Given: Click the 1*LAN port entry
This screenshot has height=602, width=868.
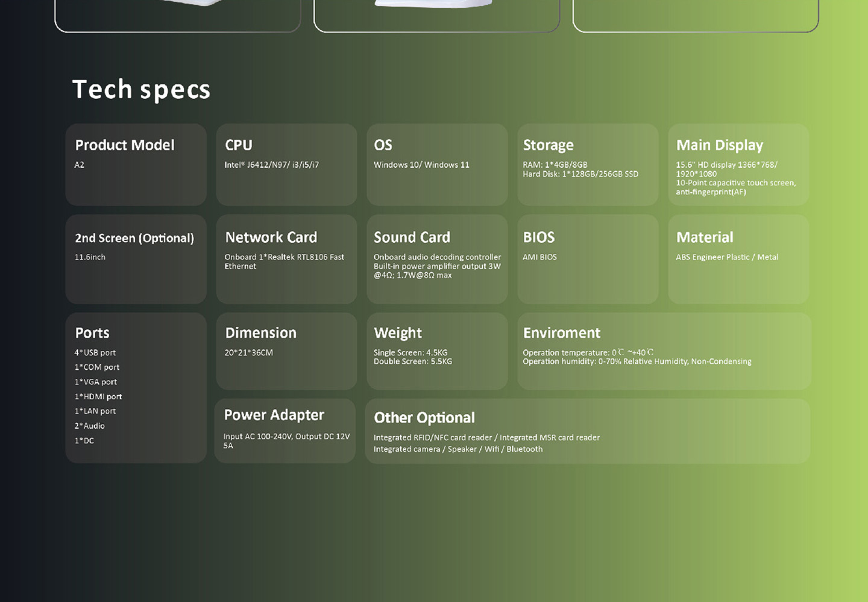Looking at the screenshot, I should (95, 411).
